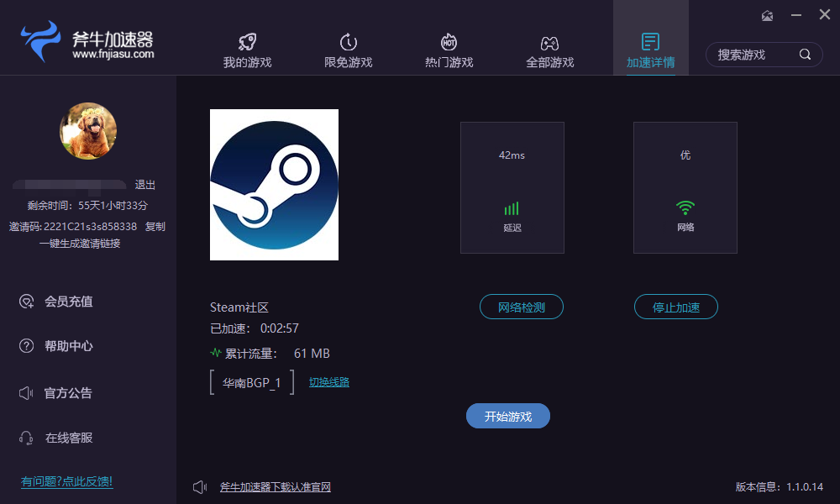The image size is (840, 504).
Task: Open 在线客服 in the sidebar
Action: point(55,438)
